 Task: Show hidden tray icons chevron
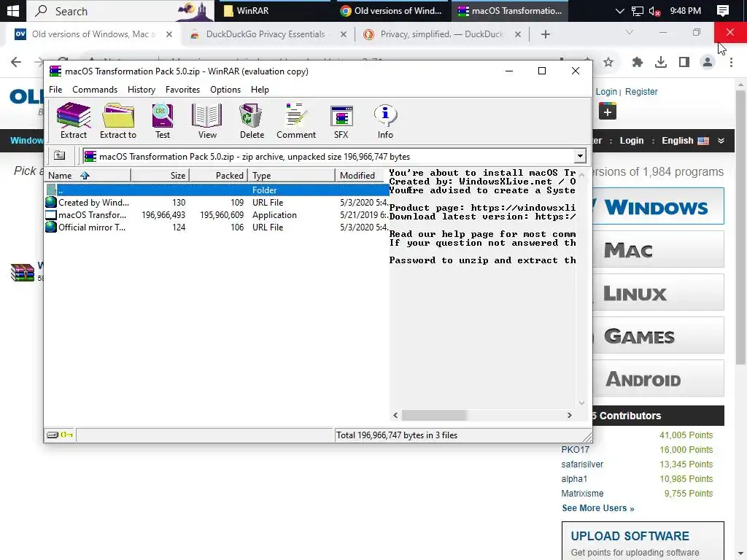tap(619, 11)
